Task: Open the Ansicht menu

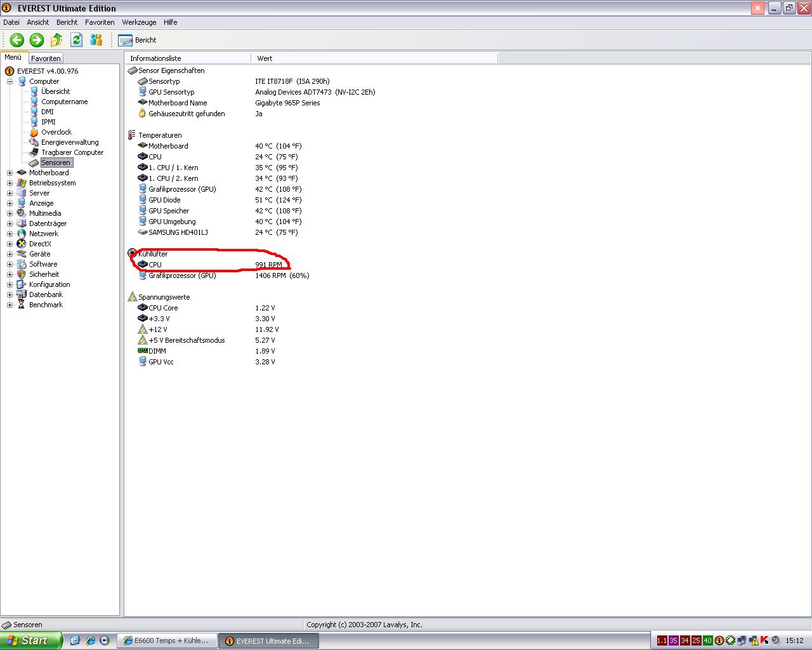Action: (38, 22)
